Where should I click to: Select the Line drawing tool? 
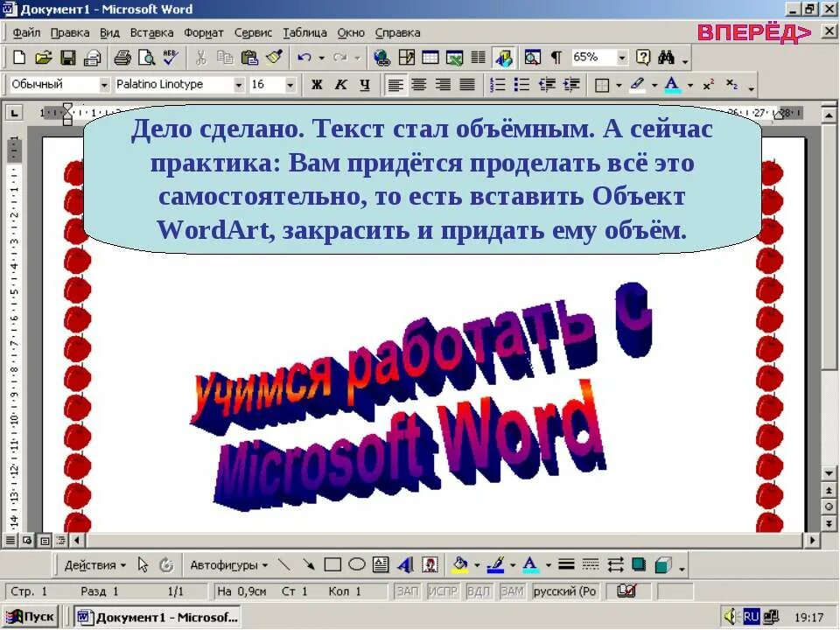click(284, 564)
